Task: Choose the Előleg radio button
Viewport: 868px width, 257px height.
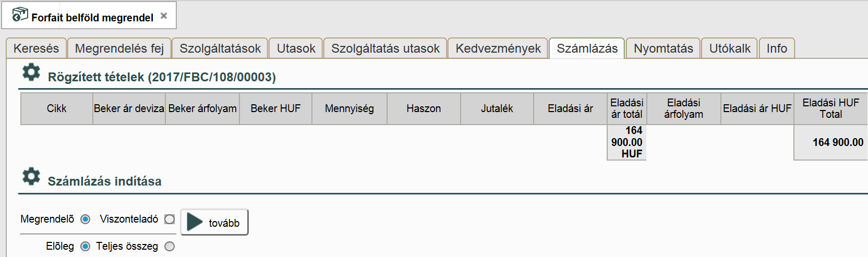Action: [x=86, y=247]
